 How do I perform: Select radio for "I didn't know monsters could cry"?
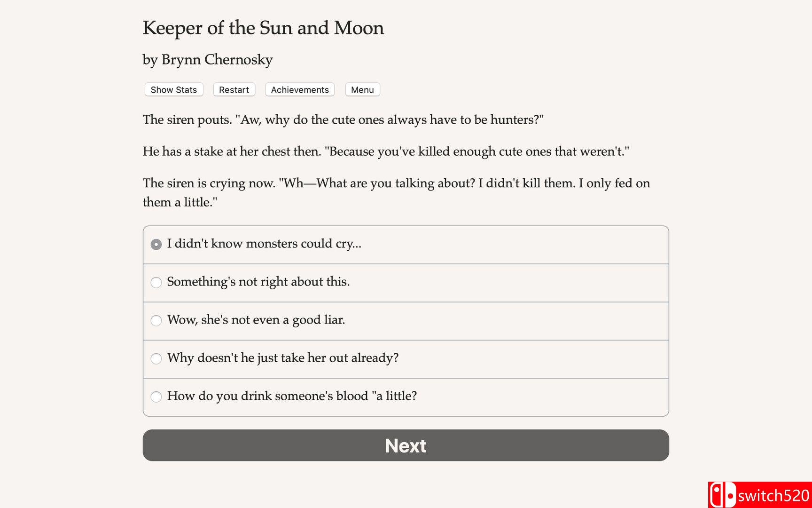[x=156, y=244]
